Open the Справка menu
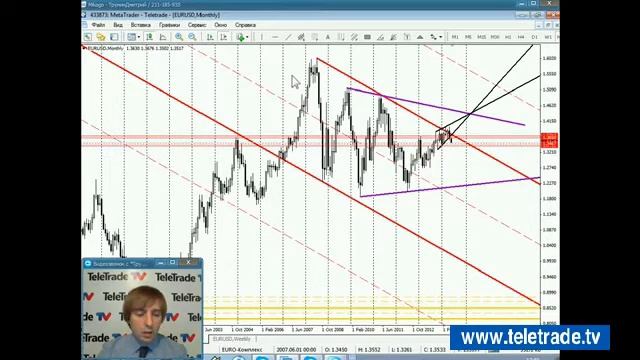The width and height of the screenshot is (640, 360). pos(245,25)
